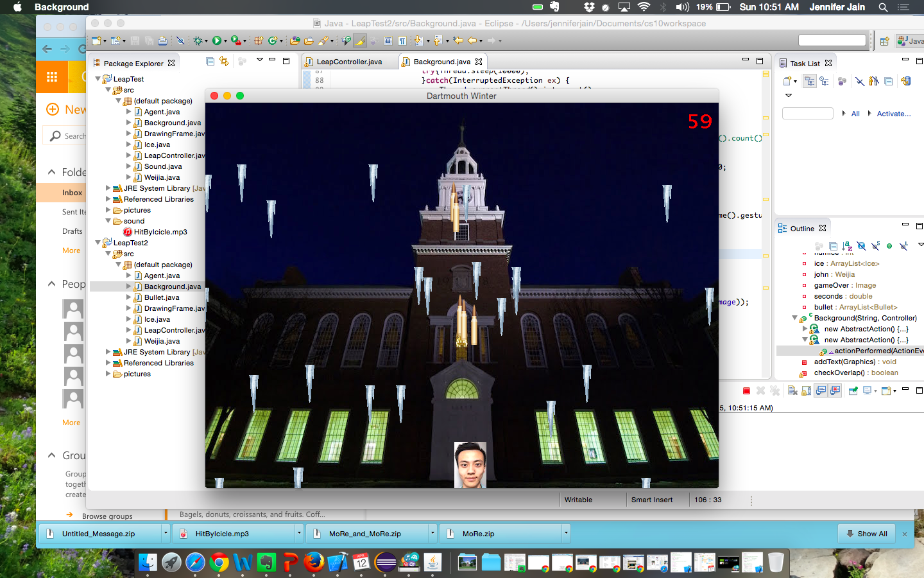Click the Debug bug icon in Eclipse toolbar
Image resolution: width=924 pixels, height=578 pixels.
198,40
